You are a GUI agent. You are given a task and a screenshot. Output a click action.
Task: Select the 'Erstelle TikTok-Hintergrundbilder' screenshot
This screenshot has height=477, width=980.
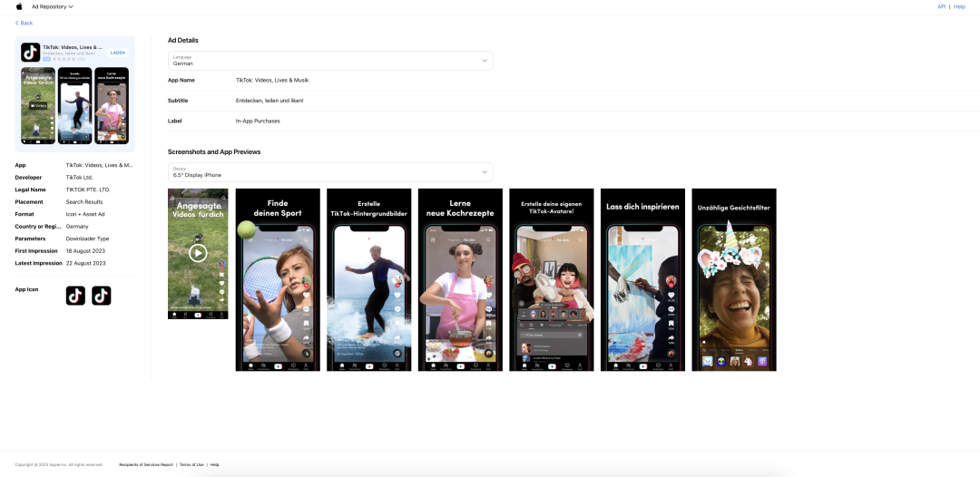click(x=368, y=279)
